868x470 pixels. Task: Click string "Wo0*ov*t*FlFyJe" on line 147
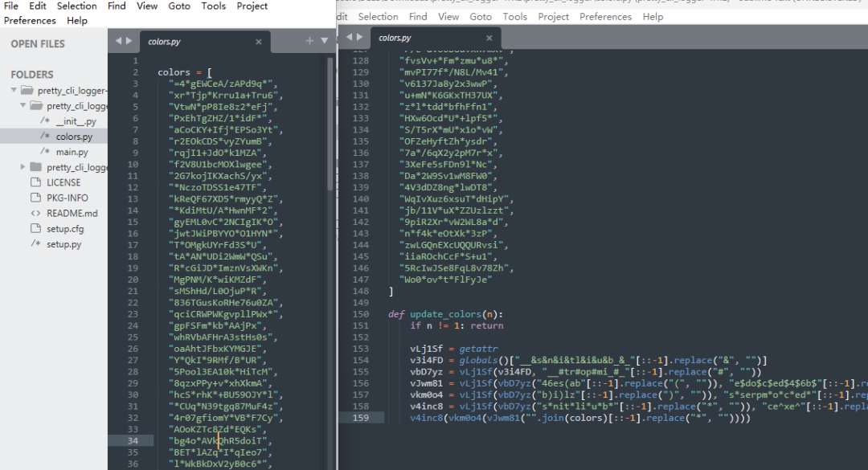(445, 280)
